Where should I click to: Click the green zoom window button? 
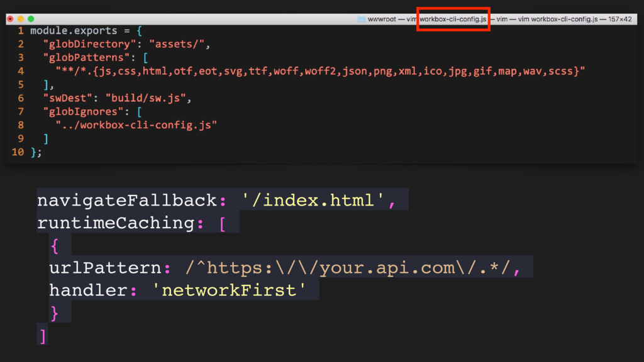tap(31, 19)
